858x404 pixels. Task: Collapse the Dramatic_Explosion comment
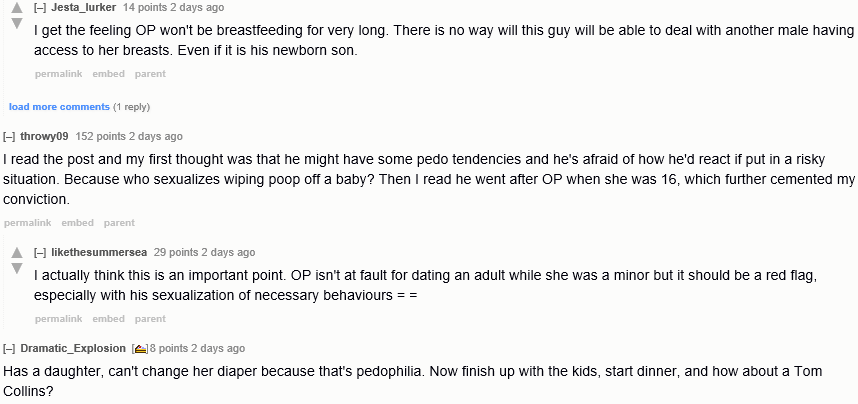click(x=9, y=348)
